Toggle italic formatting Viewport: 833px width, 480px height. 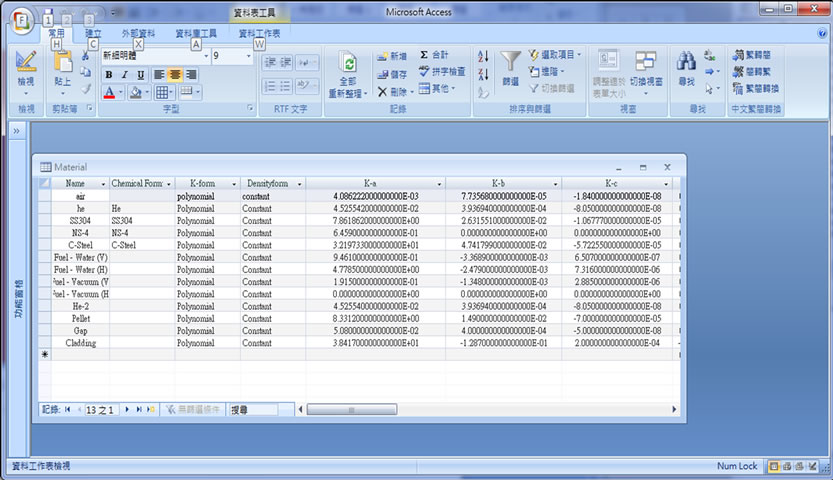coord(125,75)
